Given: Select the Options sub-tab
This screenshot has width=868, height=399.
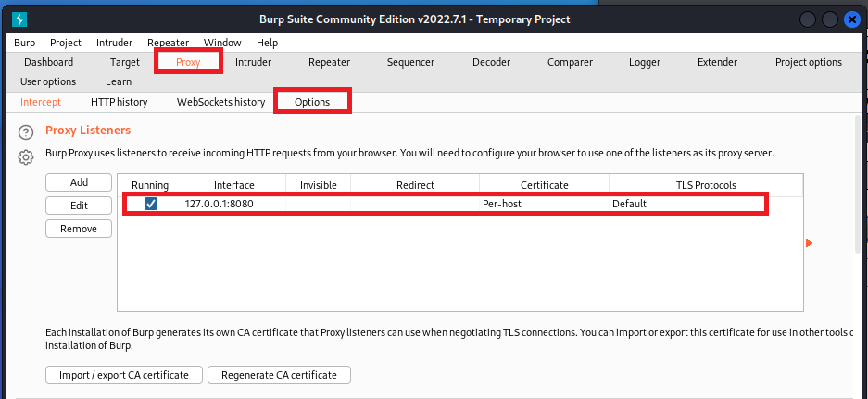Looking at the screenshot, I should coord(312,102).
